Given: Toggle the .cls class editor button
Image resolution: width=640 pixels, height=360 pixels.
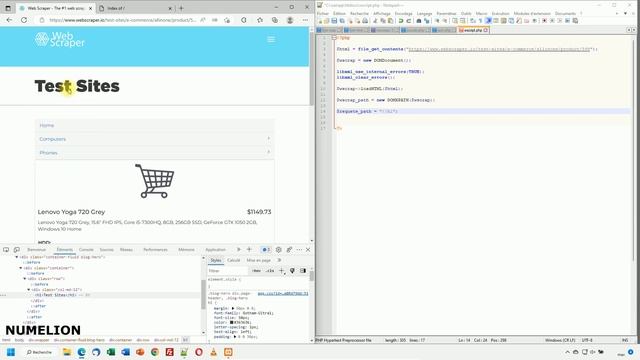Looking at the screenshot, I should coord(270,271).
